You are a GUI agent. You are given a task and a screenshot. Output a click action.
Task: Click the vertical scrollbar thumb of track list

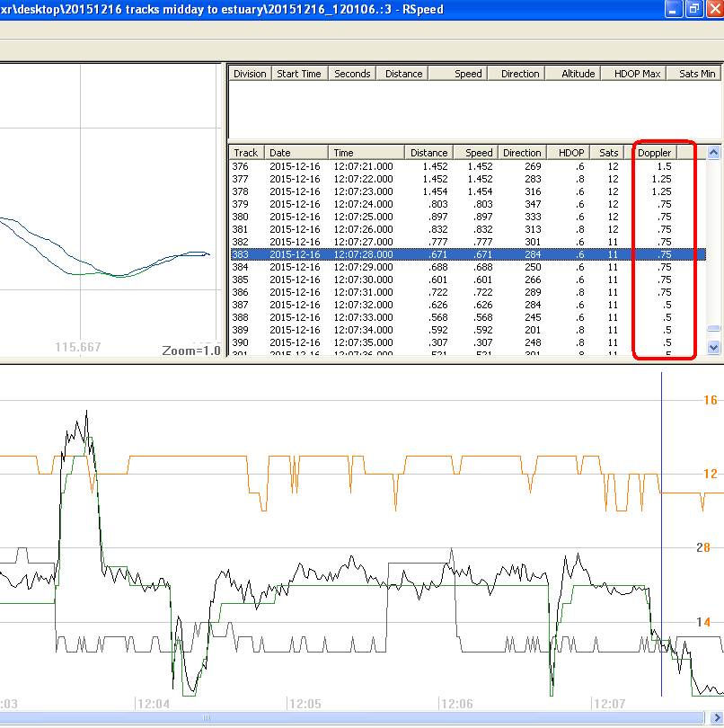tap(714, 330)
